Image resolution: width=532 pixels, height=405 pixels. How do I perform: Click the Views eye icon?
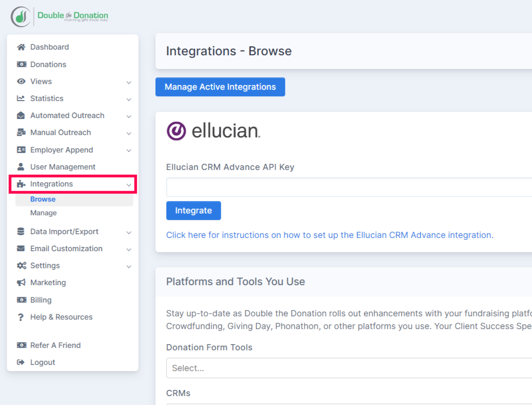pyautogui.click(x=21, y=82)
